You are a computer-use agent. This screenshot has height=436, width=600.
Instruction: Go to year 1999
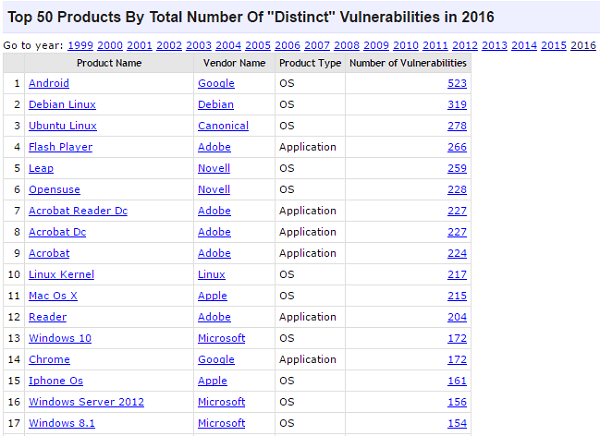pos(80,46)
